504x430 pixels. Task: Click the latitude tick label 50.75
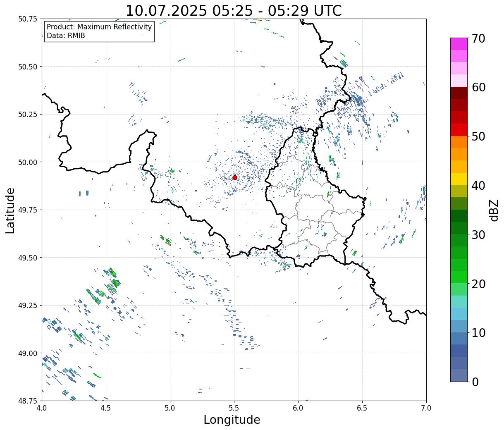(x=28, y=19)
